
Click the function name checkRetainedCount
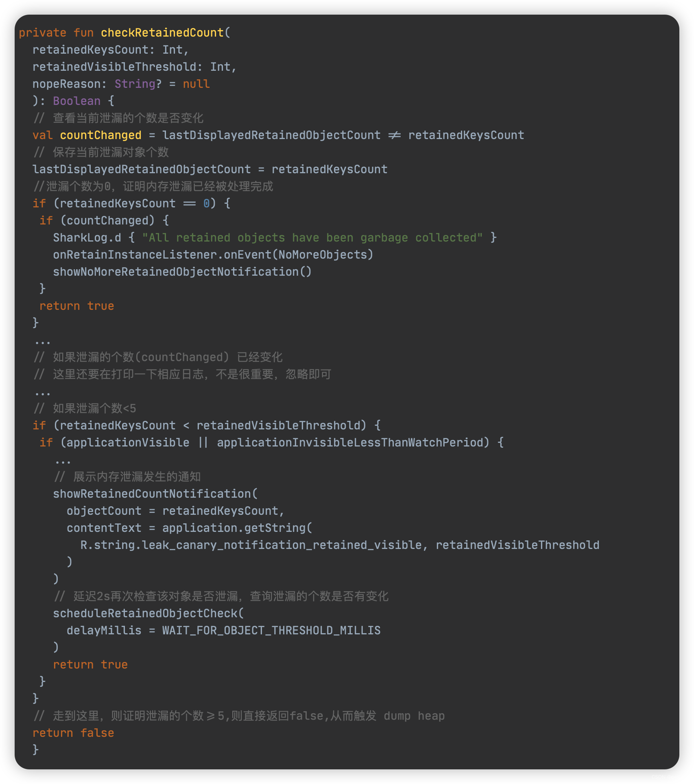tap(162, 33)
